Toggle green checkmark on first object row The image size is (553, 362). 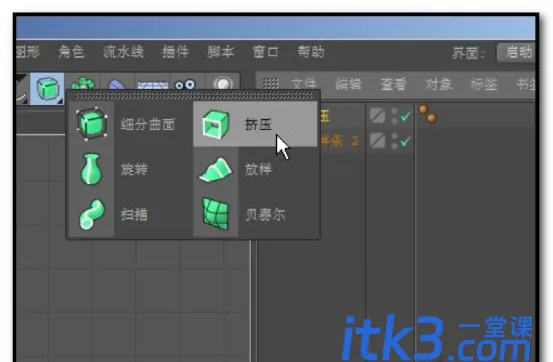pos(406,116)
